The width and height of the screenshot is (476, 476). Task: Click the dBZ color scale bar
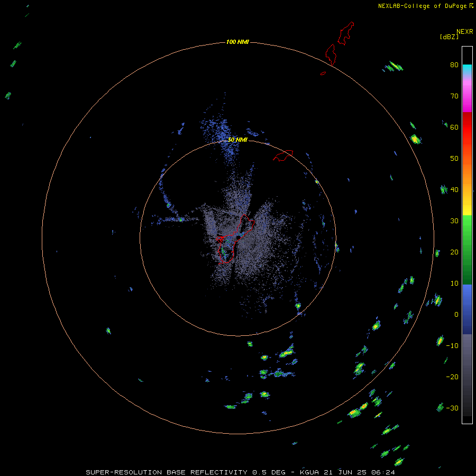(467, 235)
